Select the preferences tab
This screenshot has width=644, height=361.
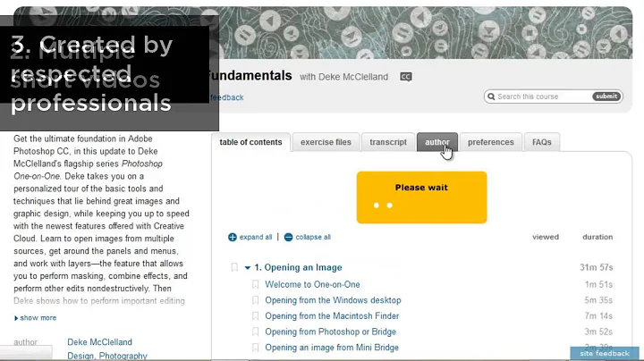point(490,142)
